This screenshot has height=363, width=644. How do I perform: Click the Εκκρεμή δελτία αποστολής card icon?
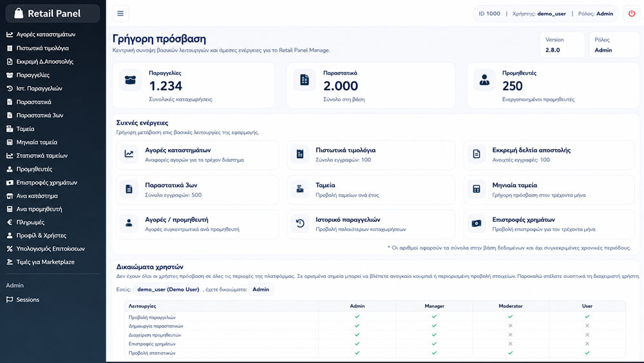click(x=477, y=154)
